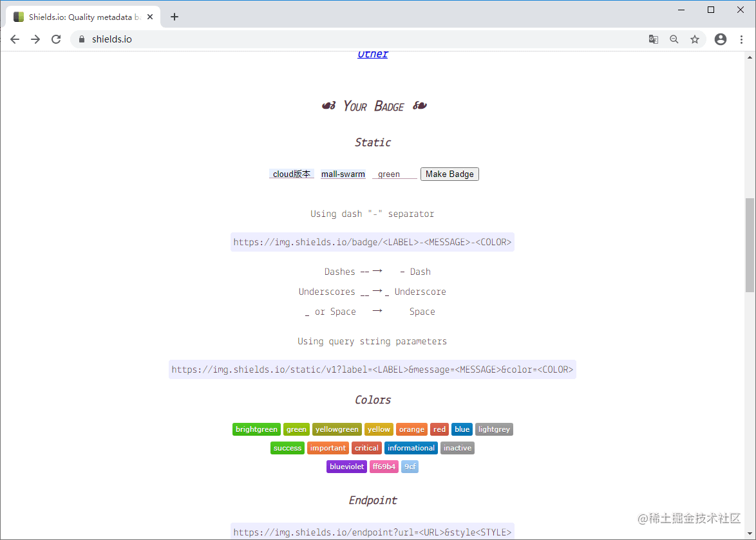Maximize the Chrome window
Screen dimensions: 756x540
711,10
